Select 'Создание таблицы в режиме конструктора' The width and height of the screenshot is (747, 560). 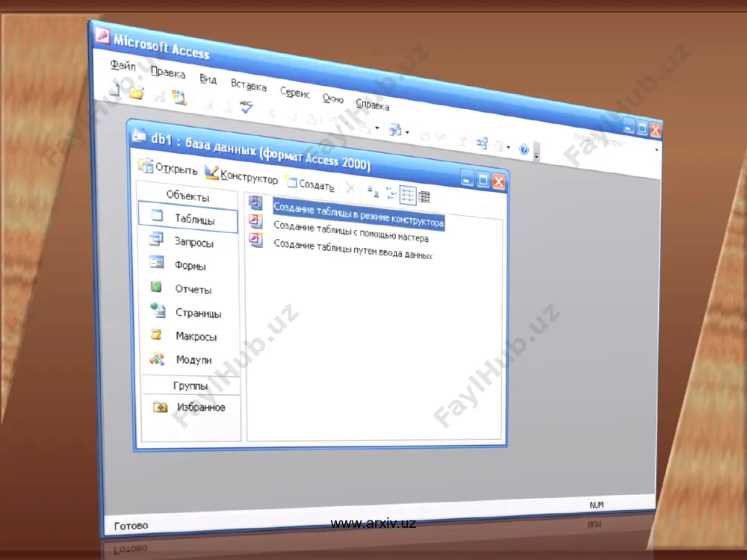pyautogui.click(x=359, y=215)
